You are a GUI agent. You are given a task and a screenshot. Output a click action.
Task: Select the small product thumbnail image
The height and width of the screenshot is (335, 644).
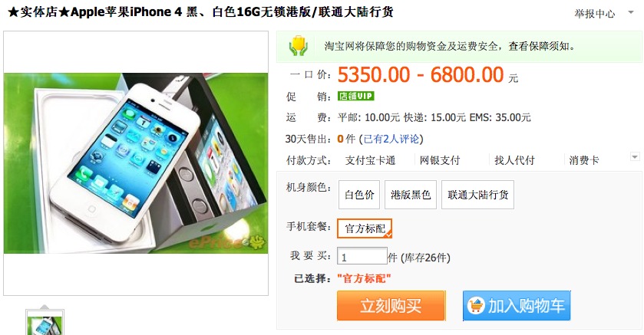(45, 323)
